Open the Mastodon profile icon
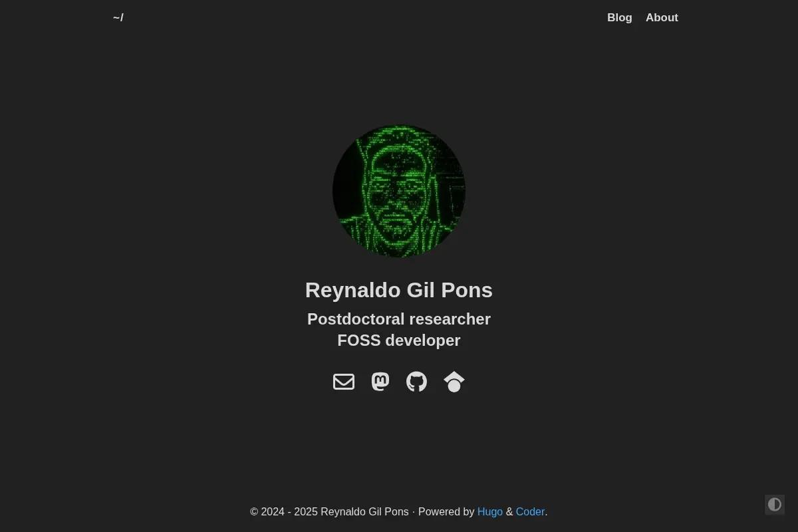The width and height of the screenshot is (798, 532). tap(380, 382)
